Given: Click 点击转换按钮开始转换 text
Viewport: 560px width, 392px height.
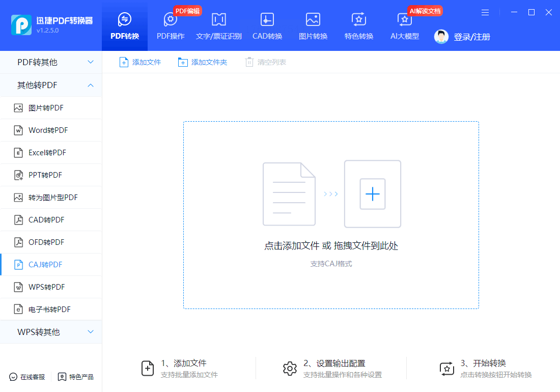Looking at the screenshot, I should click(x=496, y=375).
